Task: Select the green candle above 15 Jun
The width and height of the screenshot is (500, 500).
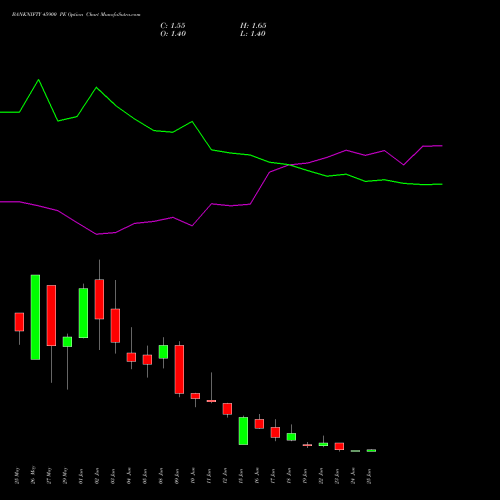Action: tap(243, 431)
